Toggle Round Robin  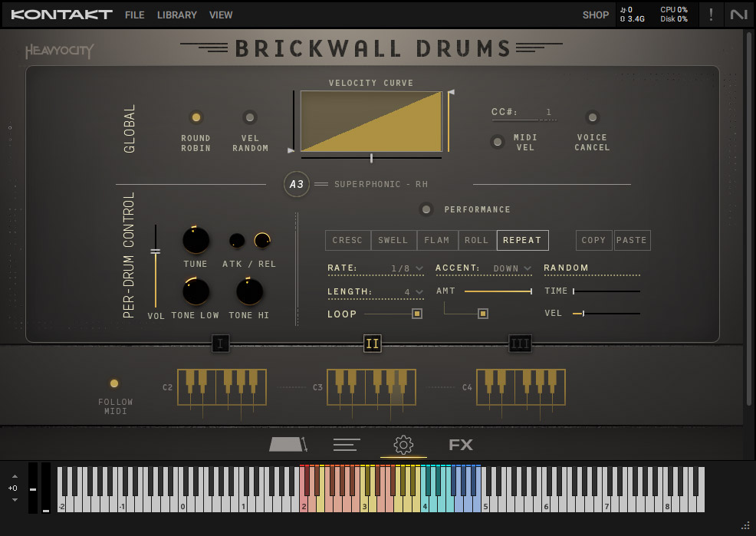click(196, 117)
